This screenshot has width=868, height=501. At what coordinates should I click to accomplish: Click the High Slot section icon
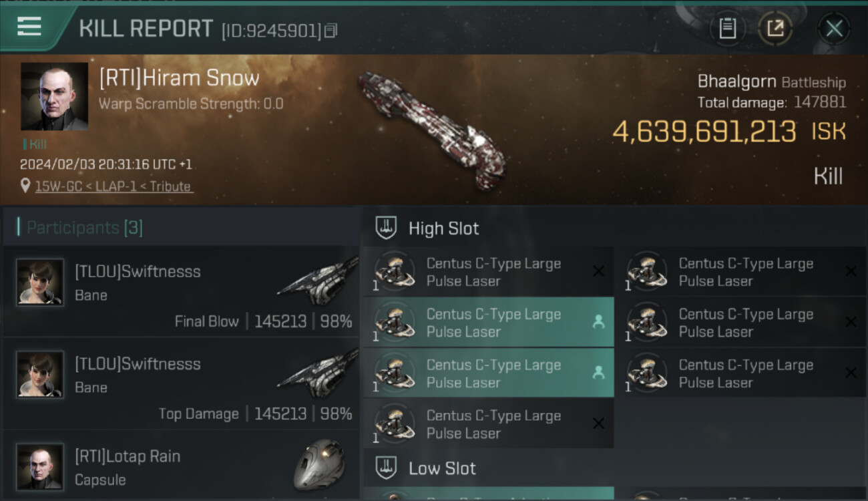pyautogui.click(x=386, y=228)
